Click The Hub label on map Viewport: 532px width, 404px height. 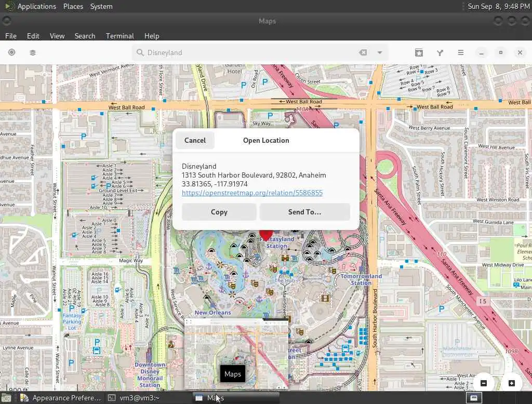284,280
